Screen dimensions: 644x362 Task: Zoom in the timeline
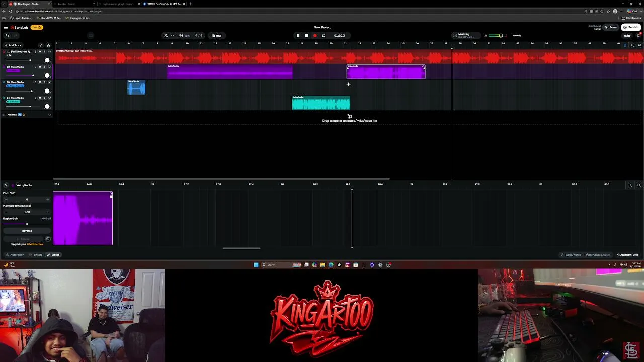tap(639, 45)
